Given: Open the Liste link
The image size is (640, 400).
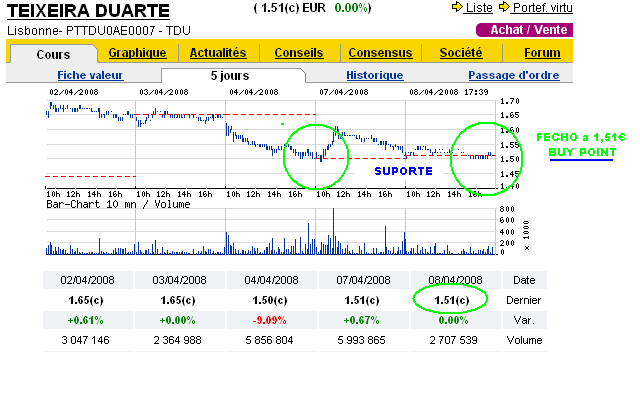Looking at the screenshot, I should tap(479, 8).
